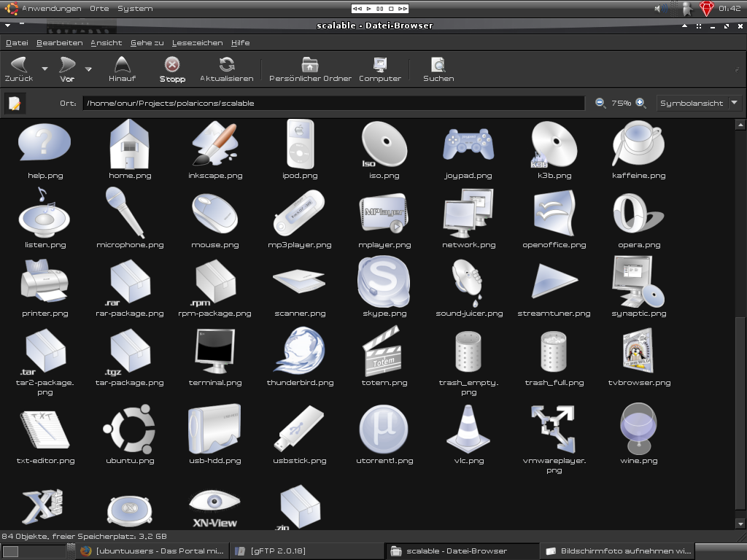The width and height of the screenshot is (747, 560).
Task: Open the Bearbeiten menu
Action: point(60,43)
